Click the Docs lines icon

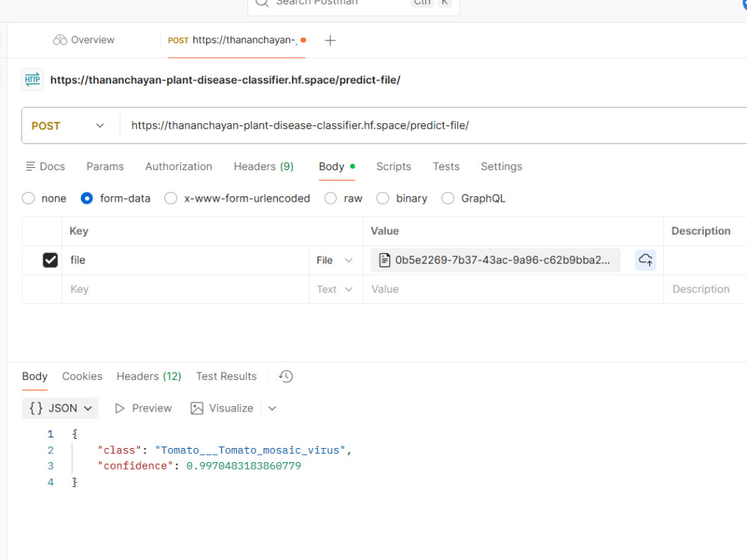pos(31,167)
